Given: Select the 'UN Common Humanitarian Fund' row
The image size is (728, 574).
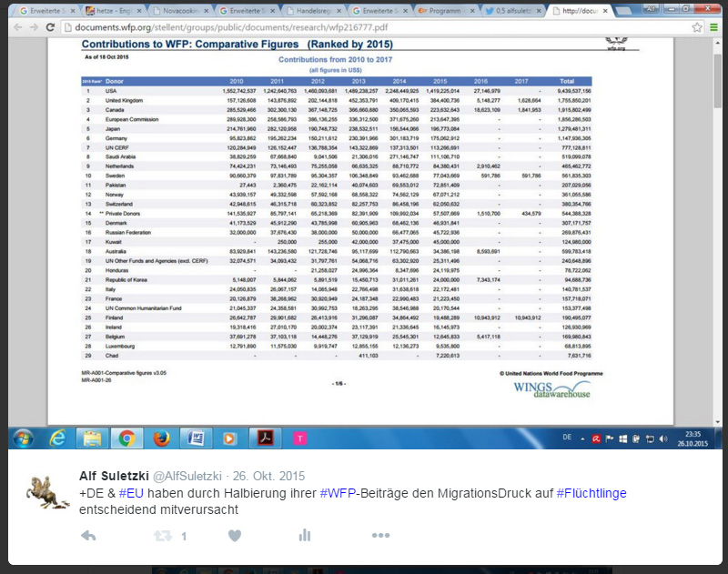Looking at the screenshot, I should click(336, 308).
